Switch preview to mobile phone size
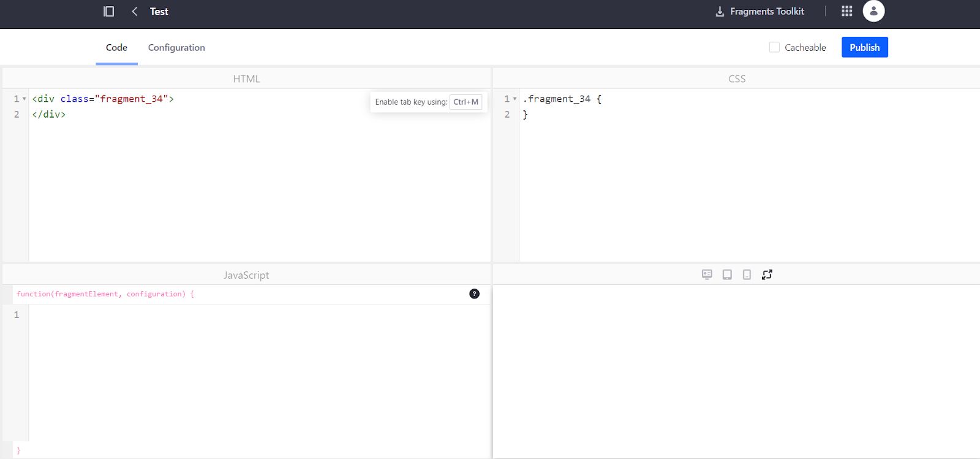The width and height of the screenshot is (980, 459). click(747, 275)
